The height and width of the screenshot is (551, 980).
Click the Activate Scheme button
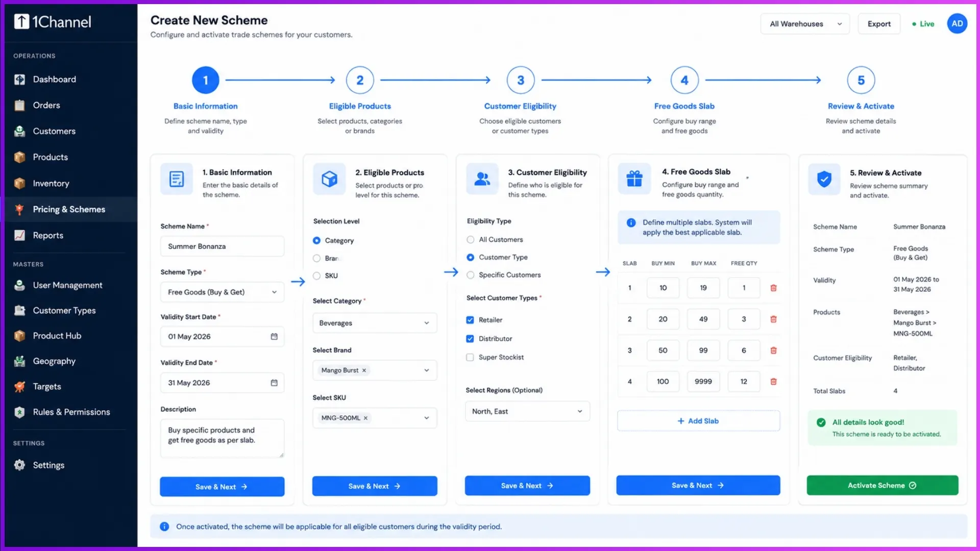883,485
